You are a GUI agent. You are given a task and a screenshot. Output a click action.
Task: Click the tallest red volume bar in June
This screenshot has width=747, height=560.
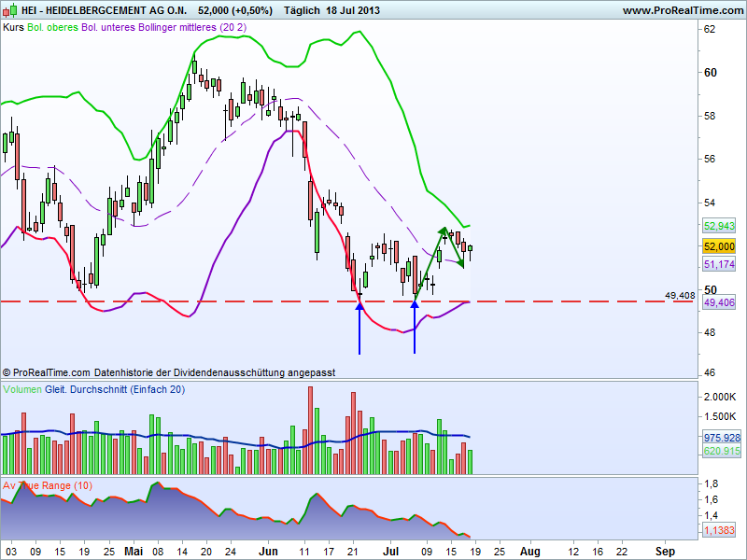point(311,430)
